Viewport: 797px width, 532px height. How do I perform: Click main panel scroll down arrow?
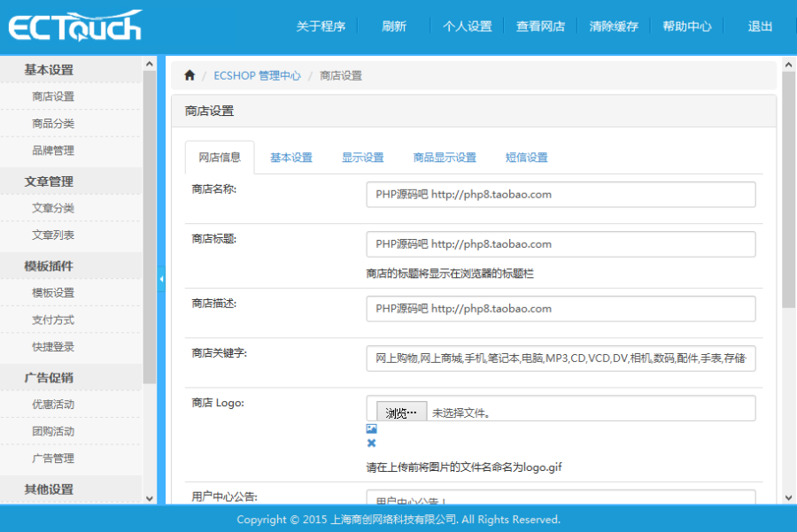[x=788, y=498]
